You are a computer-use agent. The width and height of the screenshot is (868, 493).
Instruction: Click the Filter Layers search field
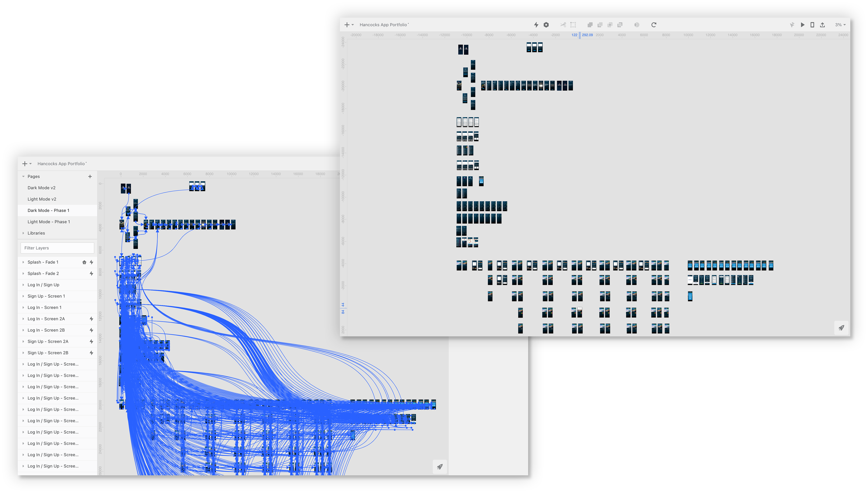point(57,248)
